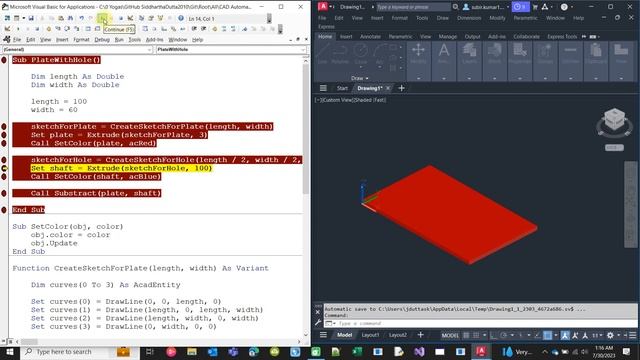The height and width of the screenshot is (360, 640).
Task: Click VBA code window vertical scrollbar thumb
Action: pyautogui.click(x=306, y=129)
